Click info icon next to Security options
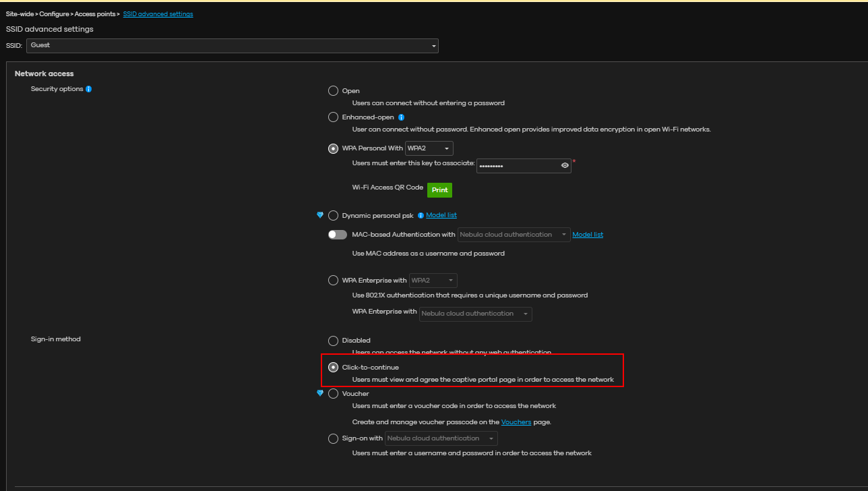The height and width of the screenshot is (491, 868). pyautogui.click(x=89, y=89)
